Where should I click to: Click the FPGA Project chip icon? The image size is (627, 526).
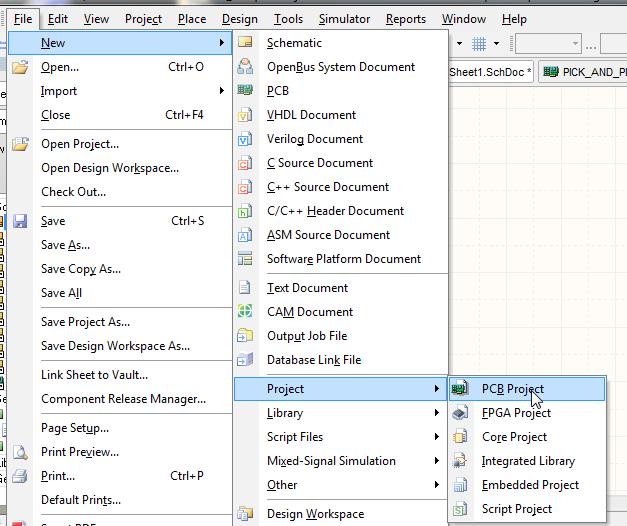coord(460,412)
